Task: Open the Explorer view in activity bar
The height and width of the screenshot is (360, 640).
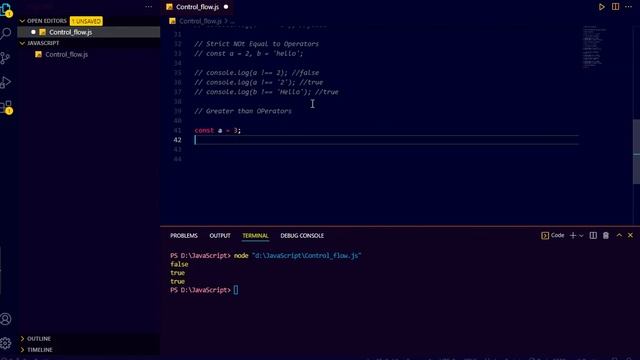Action: (x=6, y=10)
